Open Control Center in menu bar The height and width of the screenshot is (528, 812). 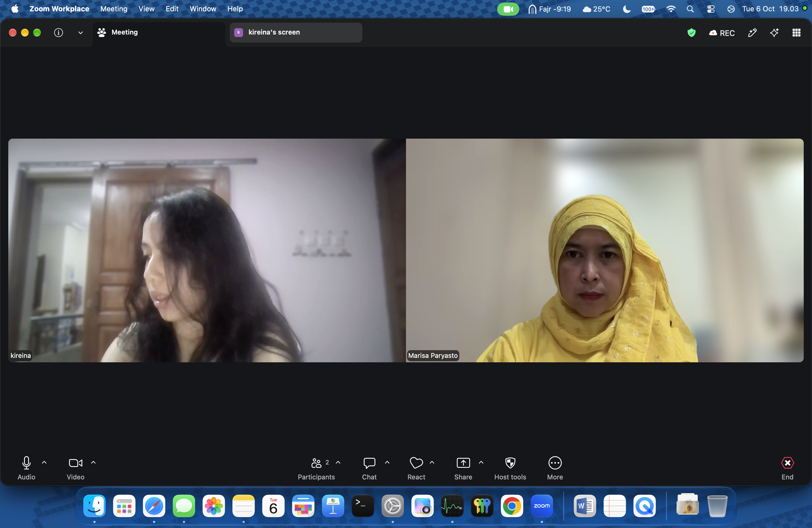[711, 9]
